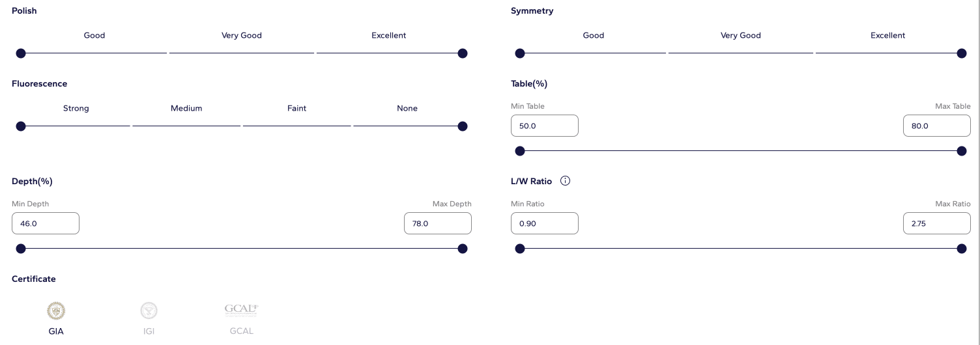Click the Table slider left handle
The height and width of the screenshot is (345, 980).
tap(520, 151)
